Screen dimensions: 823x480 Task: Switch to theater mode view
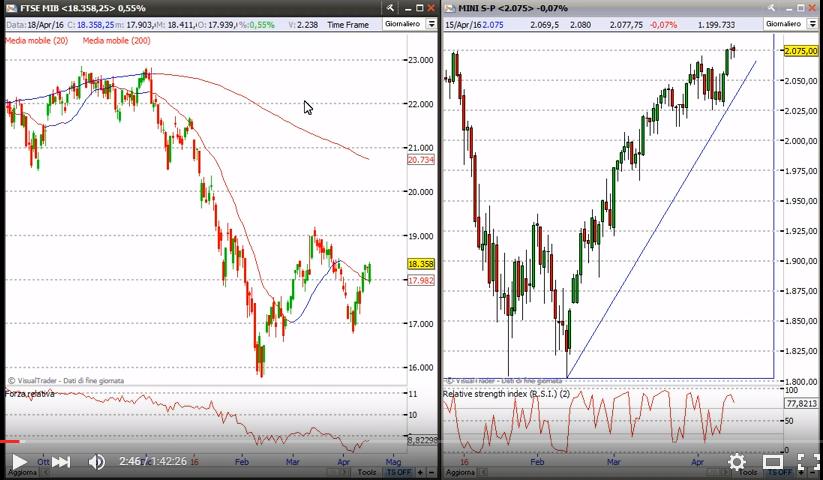pos(773,462)
